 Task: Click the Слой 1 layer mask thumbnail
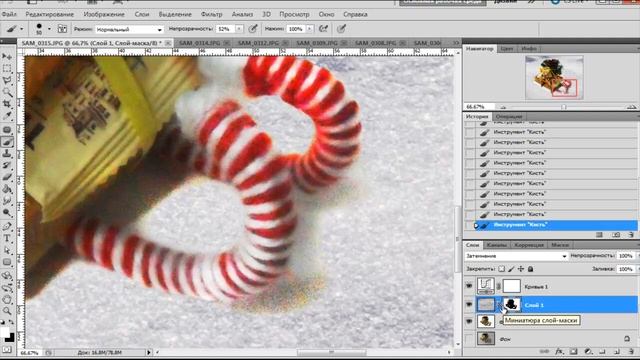[x=512, y=304]
